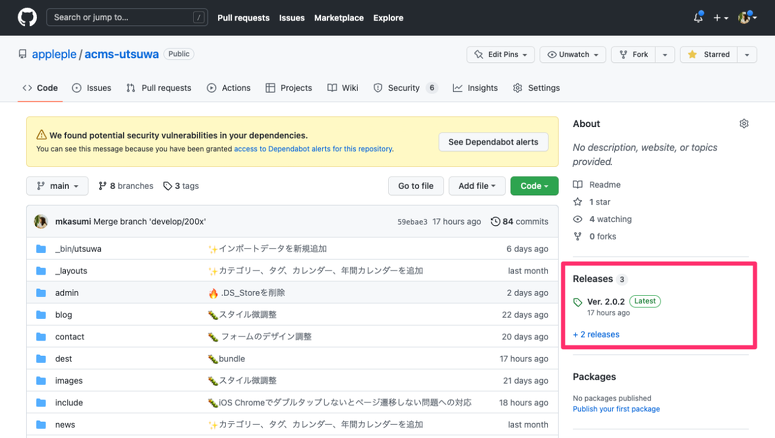The width and height of the screenshot is (775, 438).
Task: Click the repository icon before appleple
Action: pyautogui.click(x=22, y=54)
